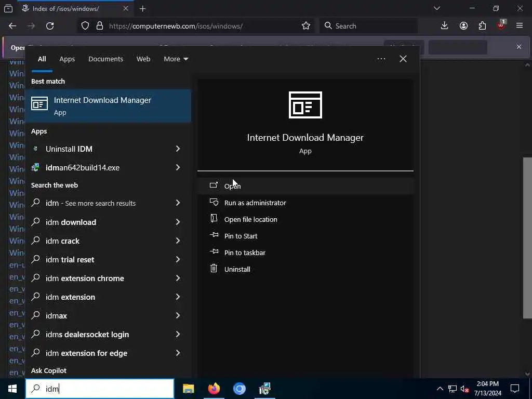Expand Uninstall IDM result arrow
The width and height of the screenshot is (532, 399).
click(178, 149)
